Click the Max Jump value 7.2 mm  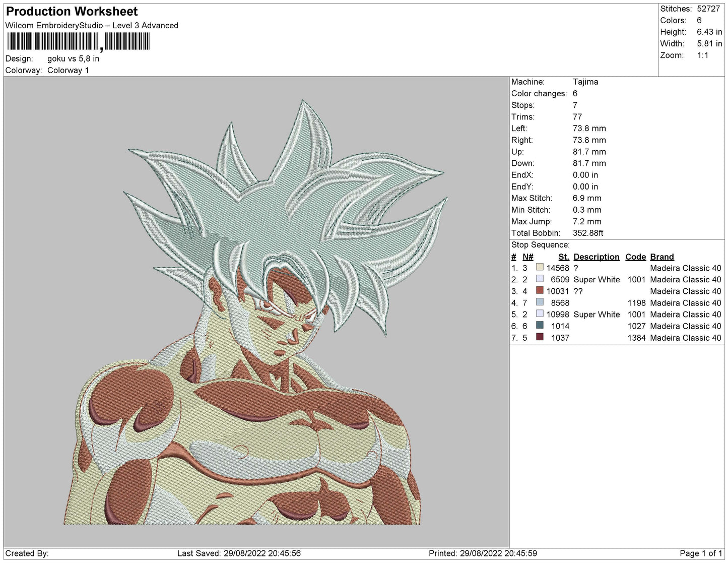point(587,221)
